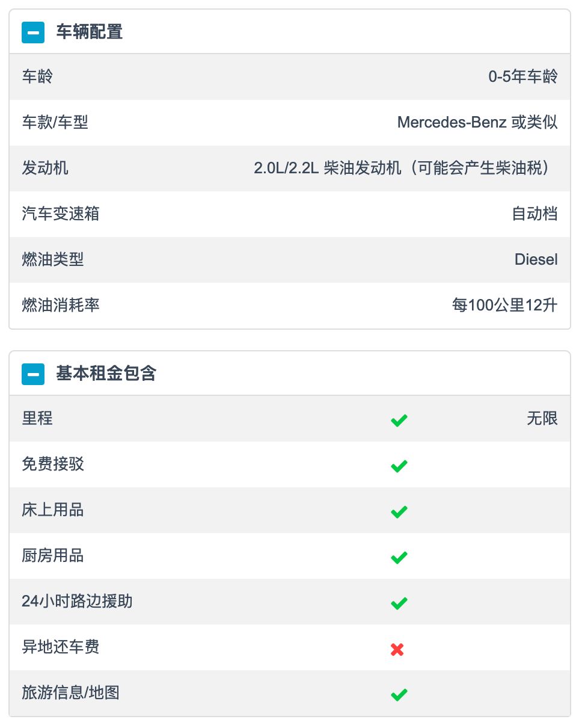Select the 车龄 row label

[37, 76]
